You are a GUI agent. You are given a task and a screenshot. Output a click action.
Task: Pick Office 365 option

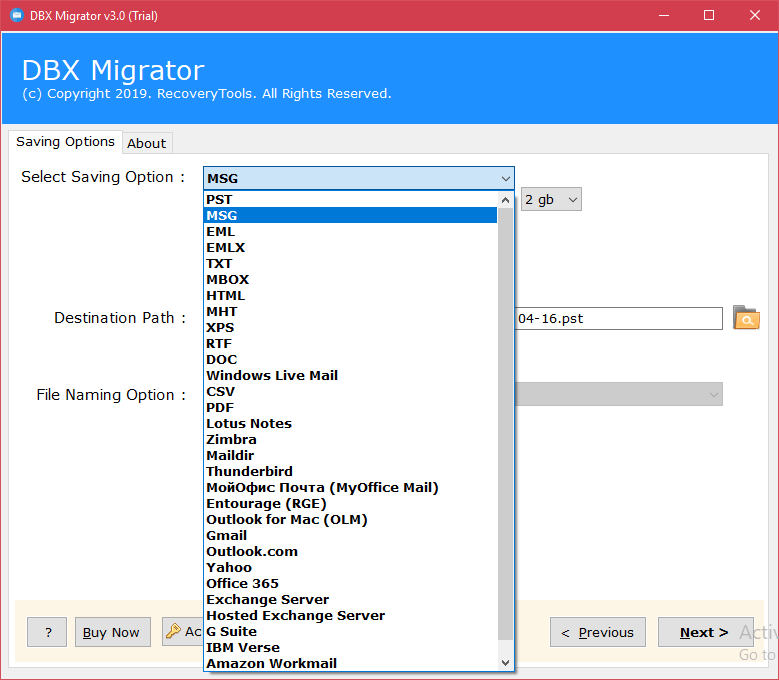pyautogui.click(x=351, y=583)
